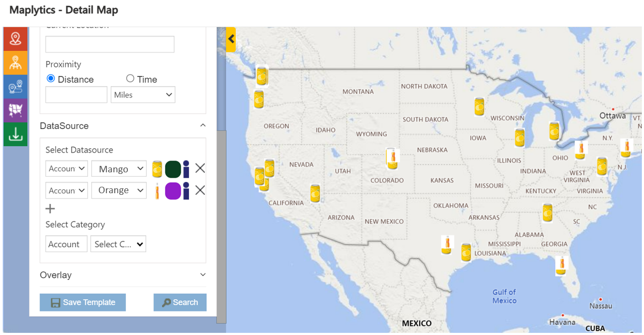Click the info icon in the Mango row
This screenshot has height=335, width=644.
(186, 169)
